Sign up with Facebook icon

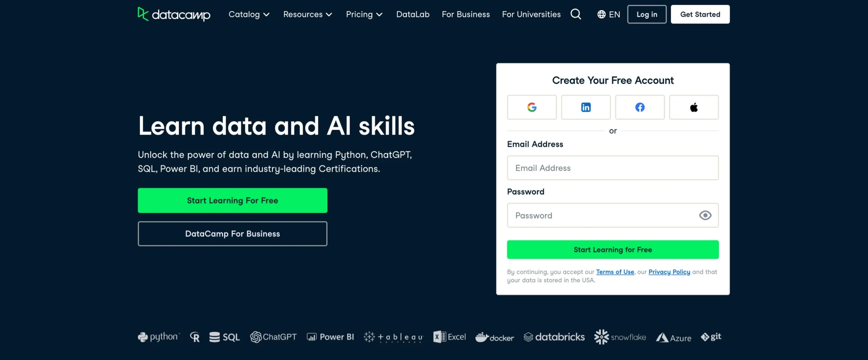click(x=639, y=107)
